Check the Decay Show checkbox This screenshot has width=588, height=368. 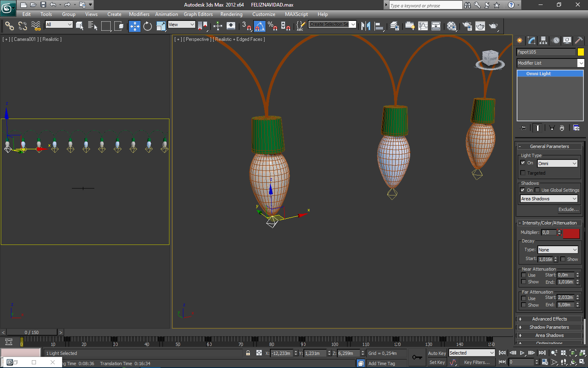pos(563,259)
